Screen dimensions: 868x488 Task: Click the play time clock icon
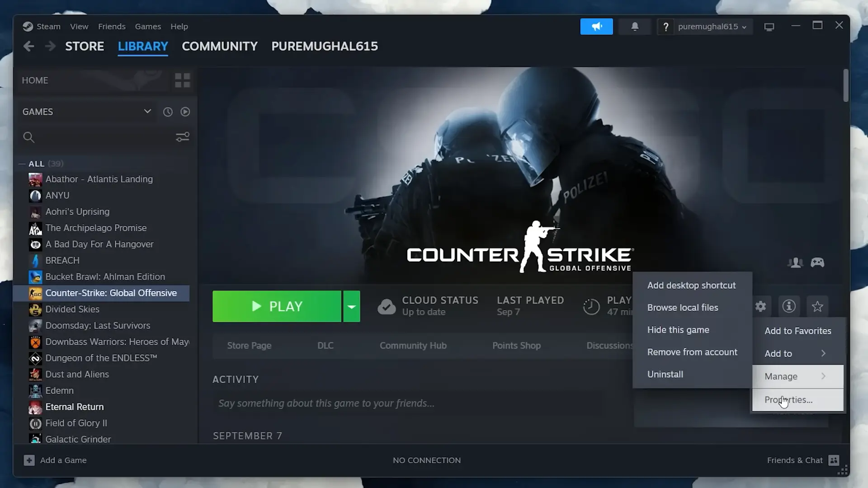pyautogui.click(x=591, y=306)
